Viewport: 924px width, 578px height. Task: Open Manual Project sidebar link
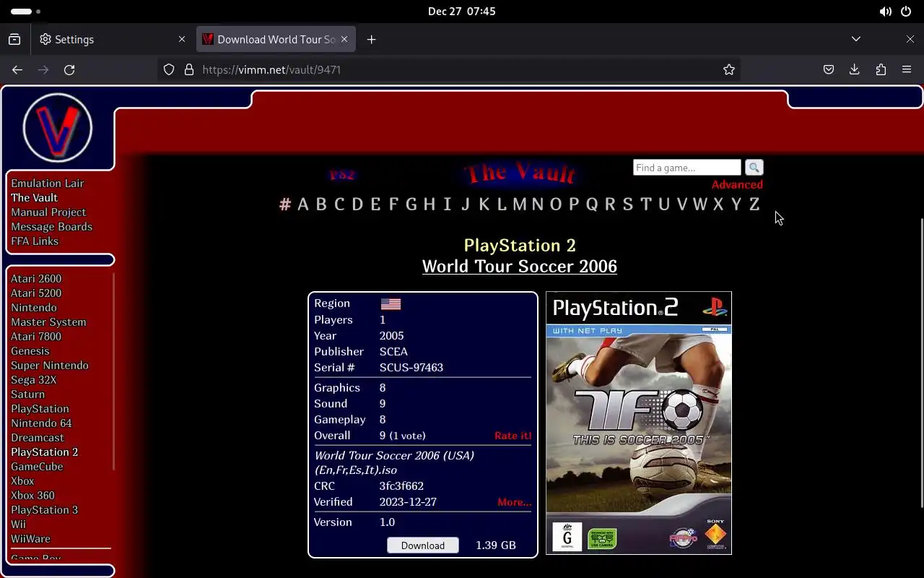pyautogui.click(x=48, y=212)
